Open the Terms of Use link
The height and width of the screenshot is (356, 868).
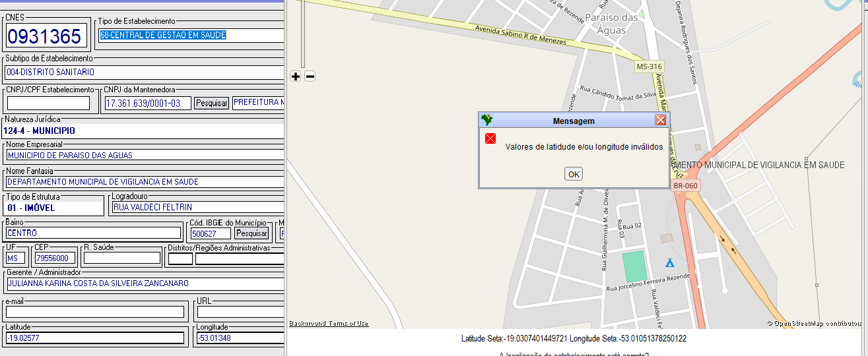[x=349, y=323]
